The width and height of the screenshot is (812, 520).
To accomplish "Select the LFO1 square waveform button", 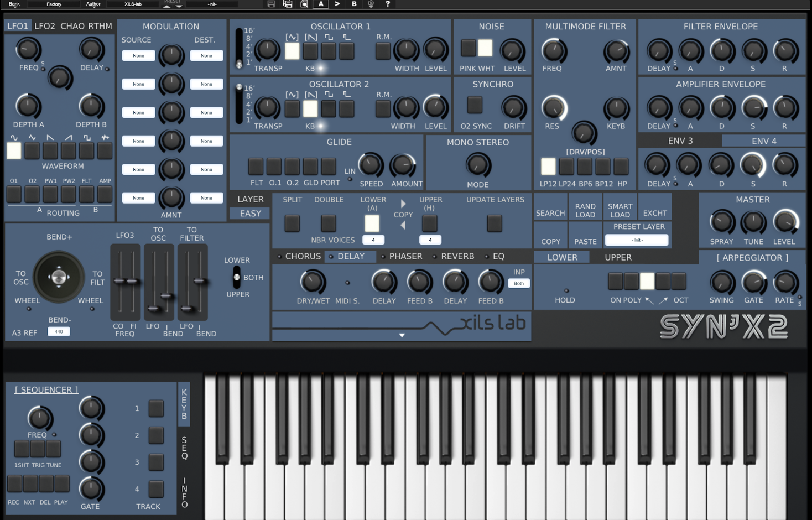I will click(x=87, y=150).
